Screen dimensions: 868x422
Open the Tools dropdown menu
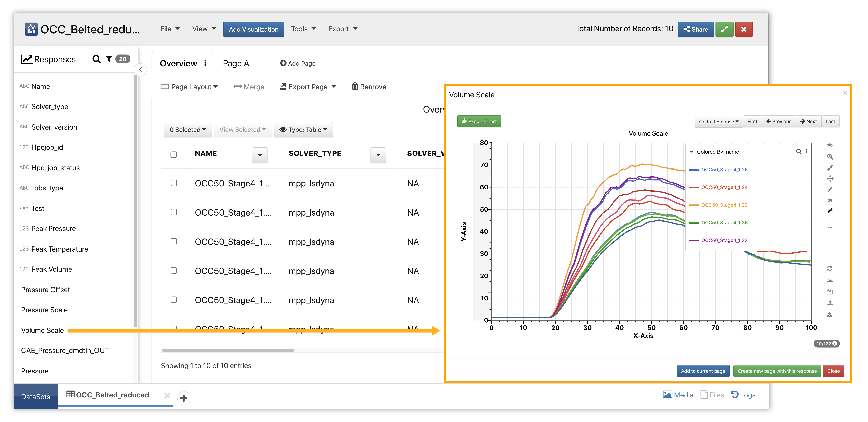tap(304, 29)
